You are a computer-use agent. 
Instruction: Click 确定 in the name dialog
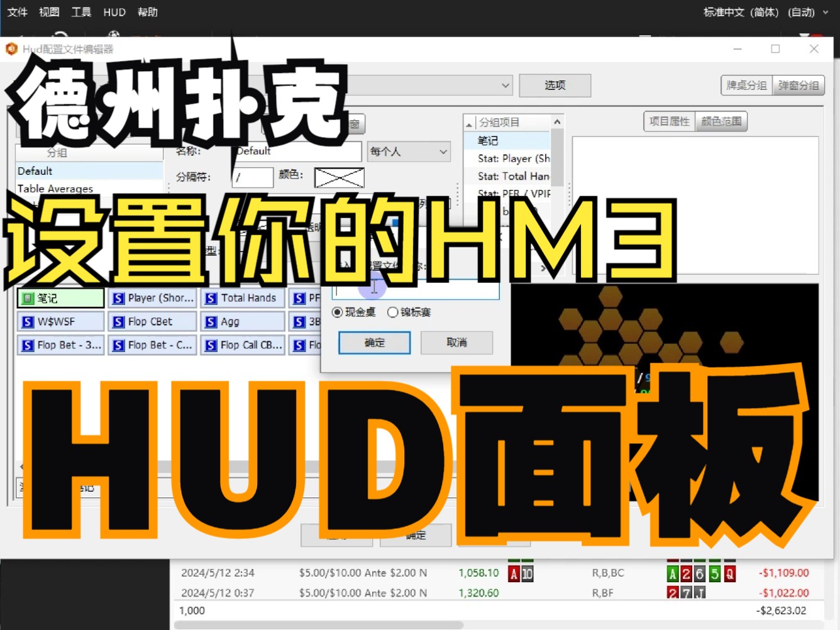(x=375, y=343)
